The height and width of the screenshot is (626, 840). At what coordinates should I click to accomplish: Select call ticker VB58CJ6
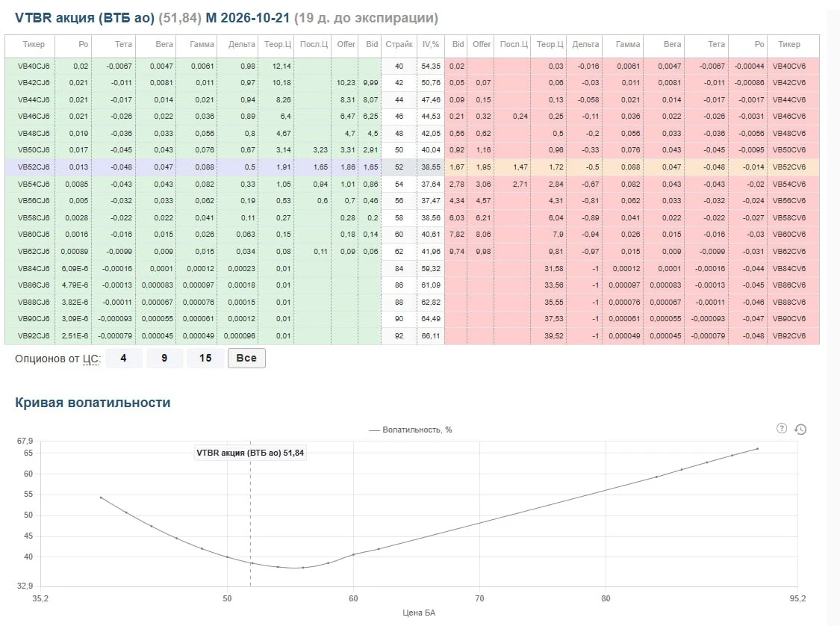coord(34,217)
